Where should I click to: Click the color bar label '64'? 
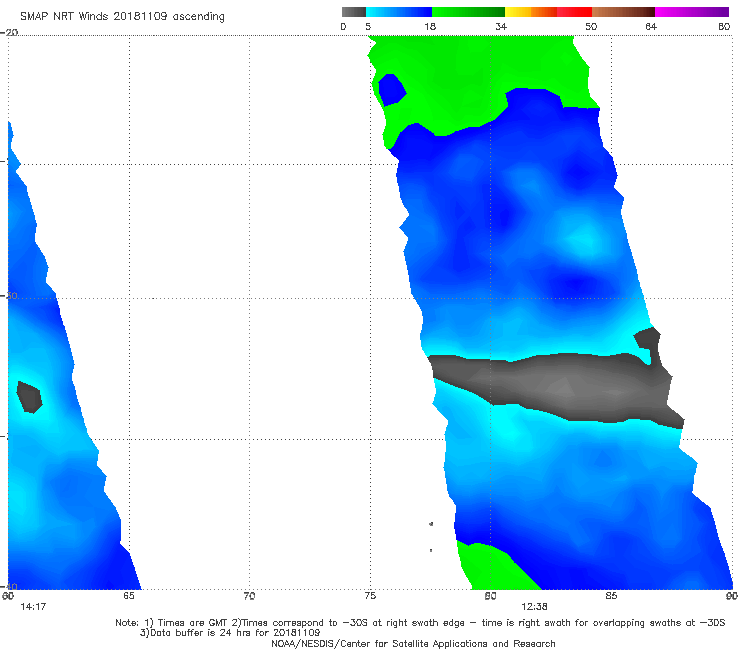tap(651, 27)
